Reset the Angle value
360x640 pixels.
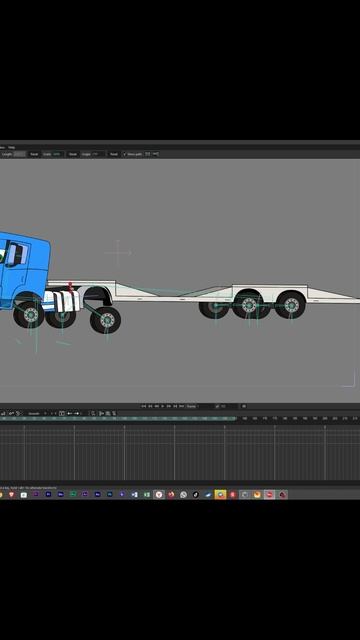point(114,154)
